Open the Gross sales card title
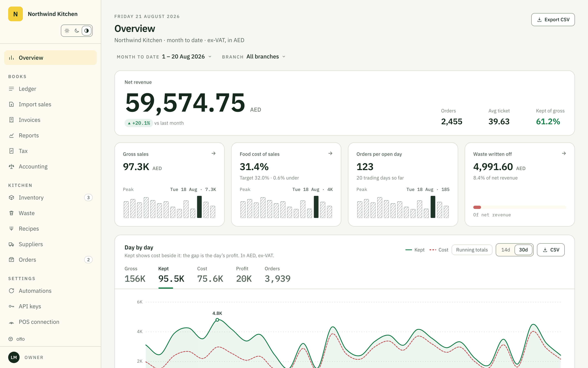 click(136, 154)
